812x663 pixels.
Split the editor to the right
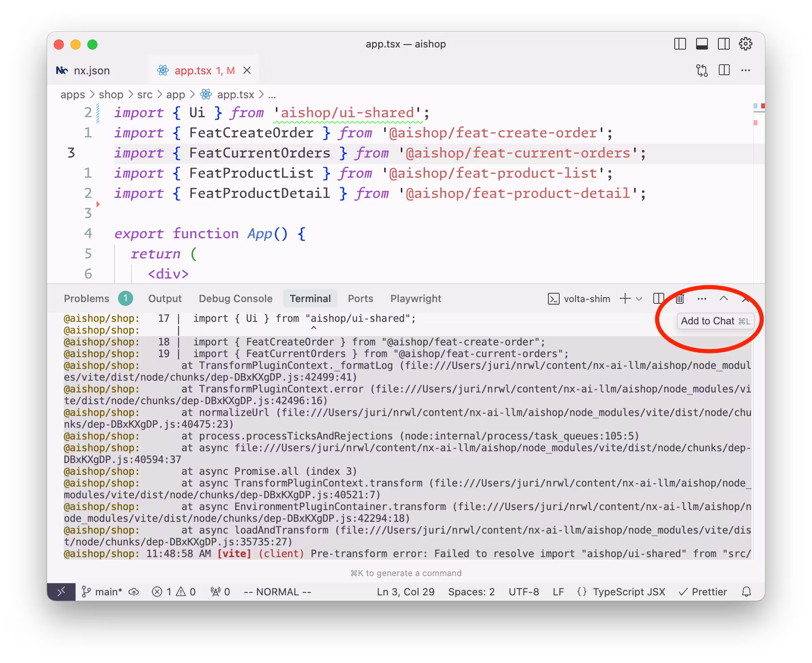(724, 70)
